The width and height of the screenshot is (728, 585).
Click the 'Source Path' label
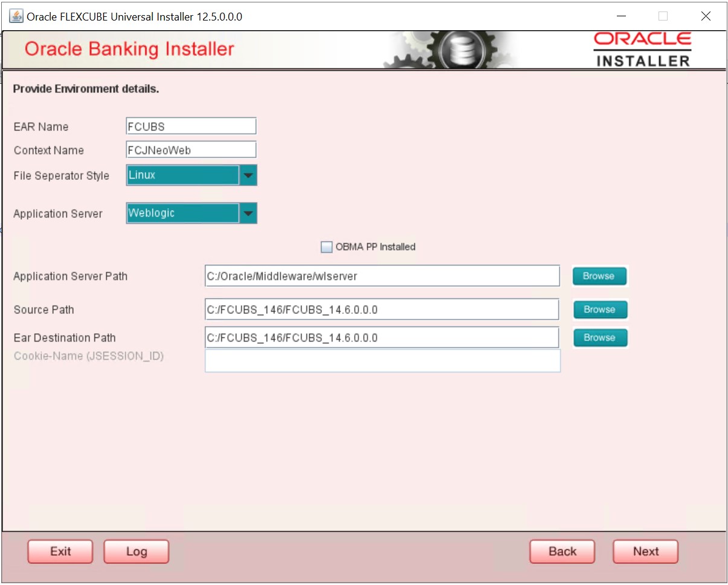(44, 310)
